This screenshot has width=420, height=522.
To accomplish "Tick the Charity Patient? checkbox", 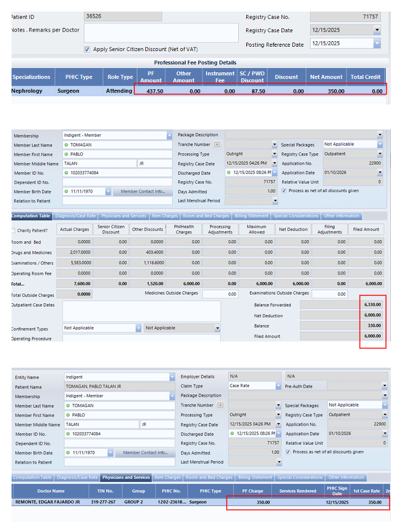I will 13,230.
